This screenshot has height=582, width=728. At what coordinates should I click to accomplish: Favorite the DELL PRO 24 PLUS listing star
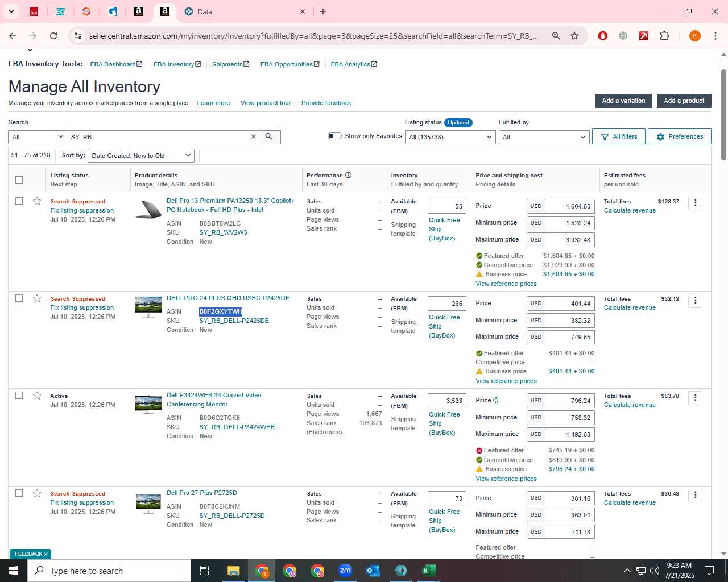pyautogui.click(x=37, y=298)
